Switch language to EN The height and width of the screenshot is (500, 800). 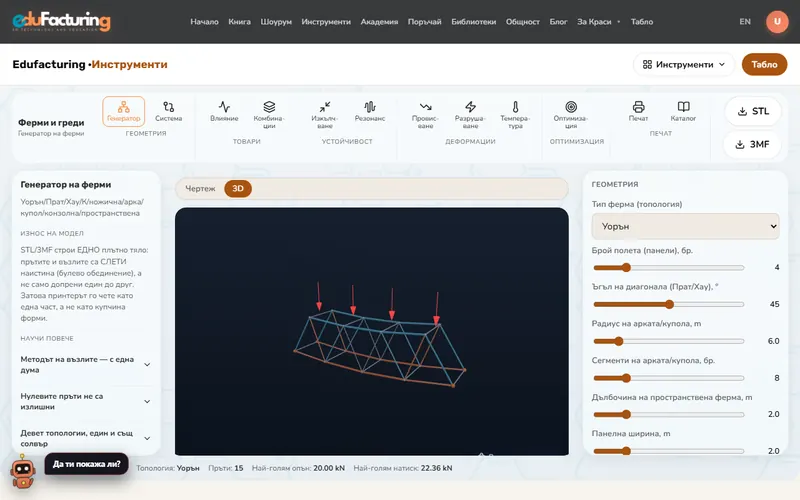[745, 21]
